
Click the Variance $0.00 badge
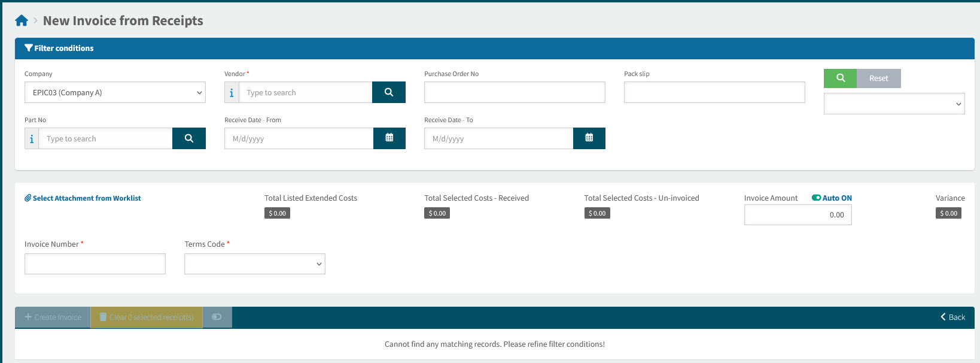pyautogui.click(x=948, y=213)
